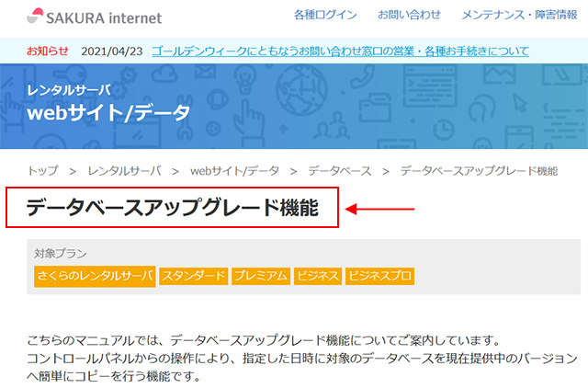Viewport: 588px width, 388px height.
Task: Click the SAKURA internet logo
Action: coord(94,17)
